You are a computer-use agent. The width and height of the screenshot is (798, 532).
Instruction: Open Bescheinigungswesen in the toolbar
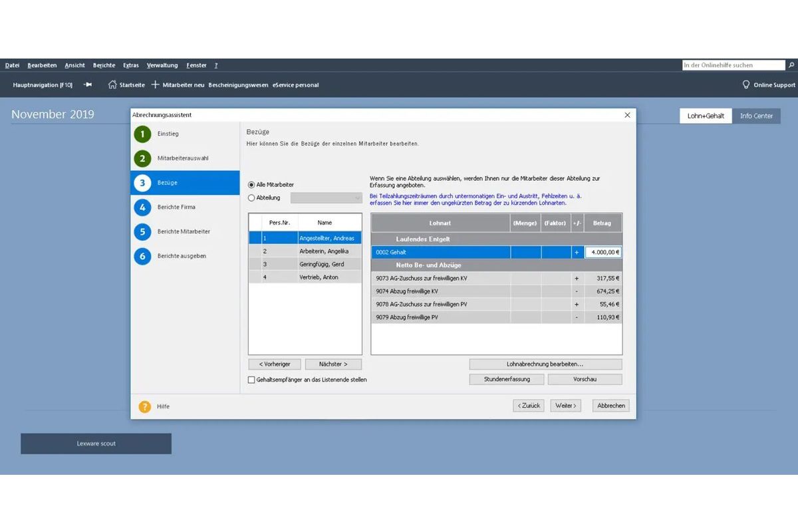point(238,85)
